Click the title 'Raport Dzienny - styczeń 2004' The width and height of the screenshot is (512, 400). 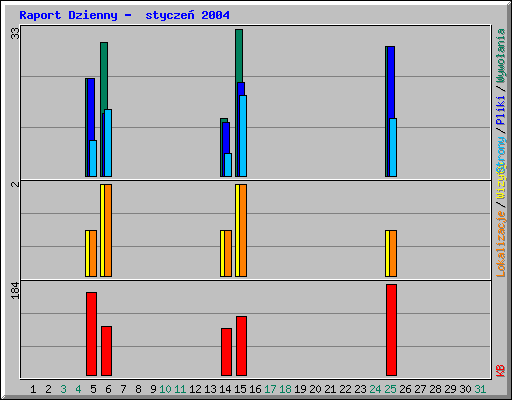(124, 15)
